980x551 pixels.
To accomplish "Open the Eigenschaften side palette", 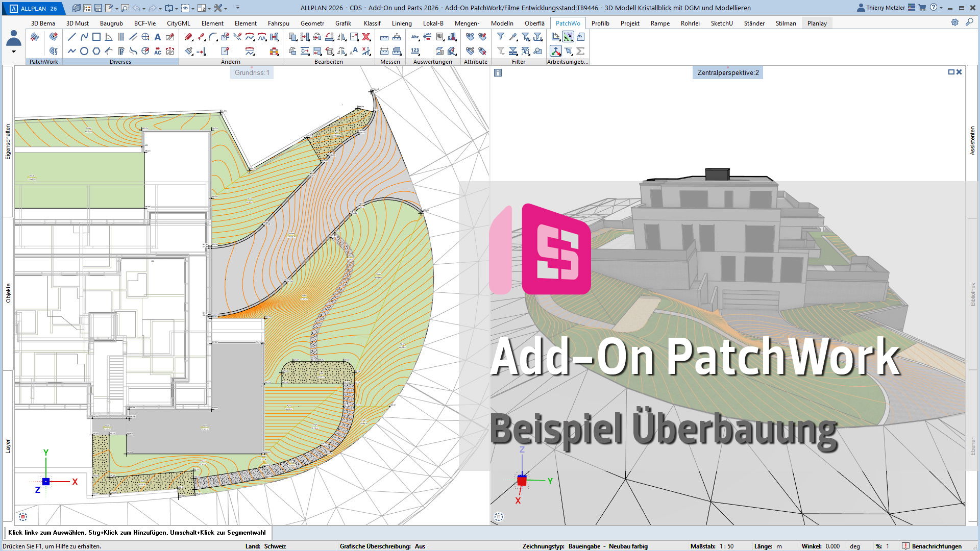I will (x=8, y=142).
